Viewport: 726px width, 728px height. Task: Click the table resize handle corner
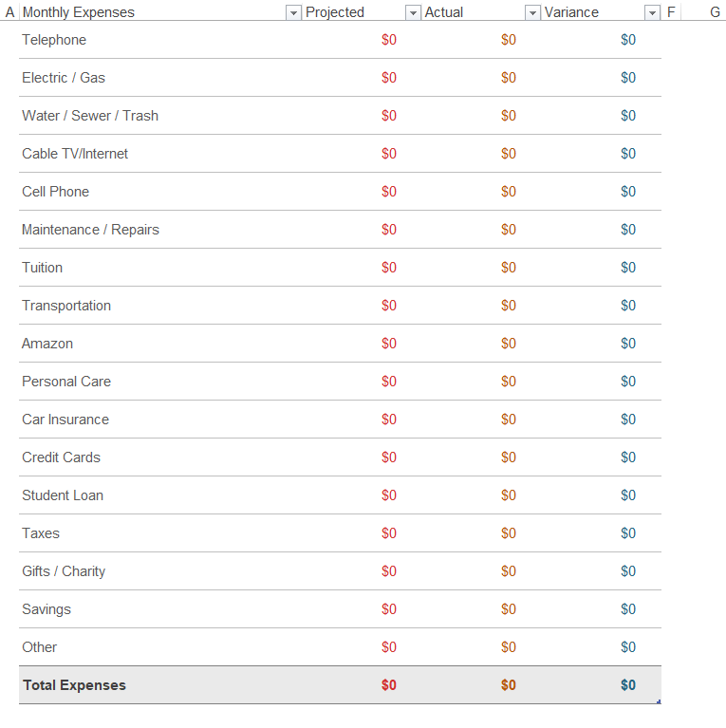[659, 702]
